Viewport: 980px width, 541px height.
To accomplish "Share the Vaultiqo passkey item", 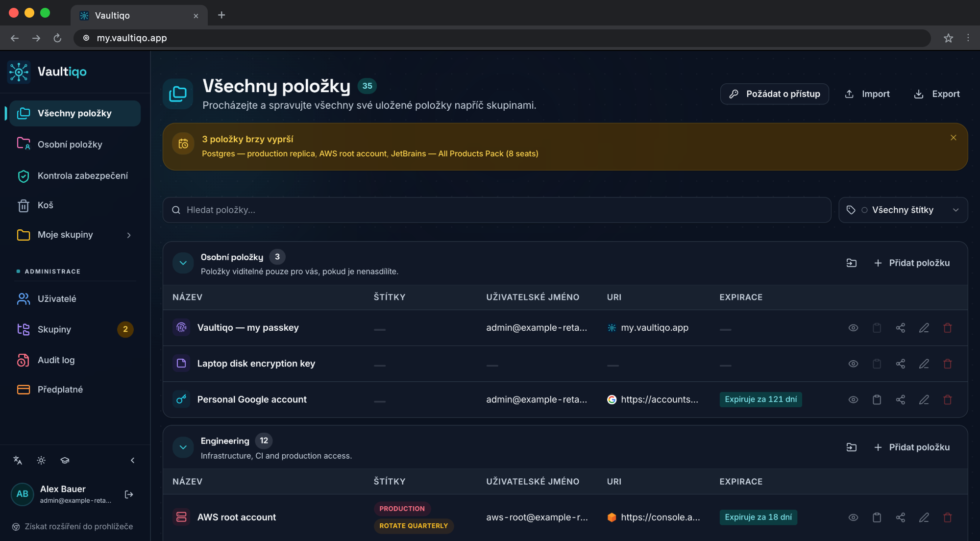I will point(900,328).
